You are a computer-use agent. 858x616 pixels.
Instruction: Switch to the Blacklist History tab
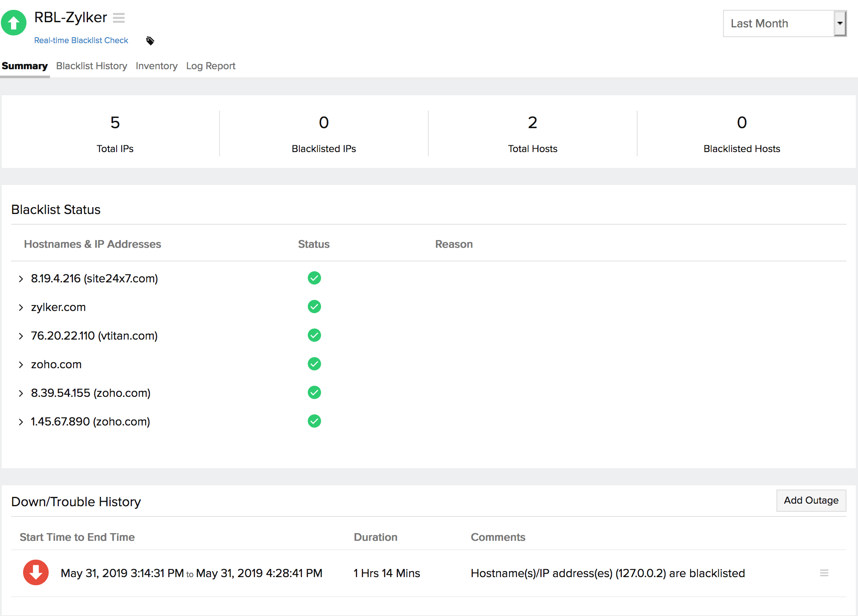click(92, 66)
